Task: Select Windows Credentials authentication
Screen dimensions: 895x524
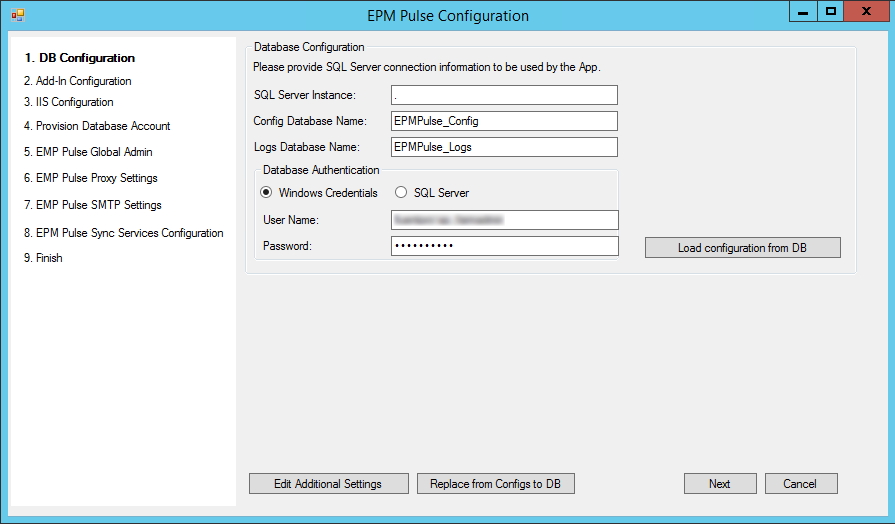Action: [x=319, y=193]
